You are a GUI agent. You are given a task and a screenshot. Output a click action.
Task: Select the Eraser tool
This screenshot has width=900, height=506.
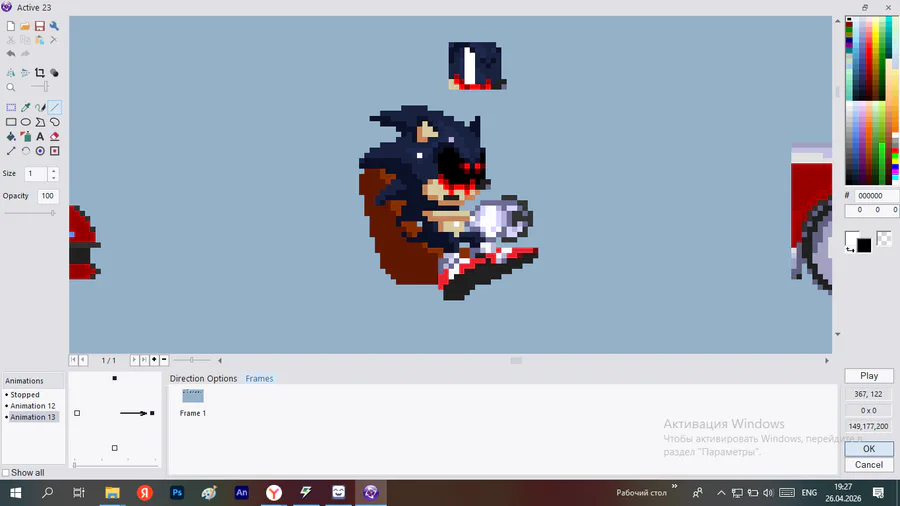click(x=55, y=137)
